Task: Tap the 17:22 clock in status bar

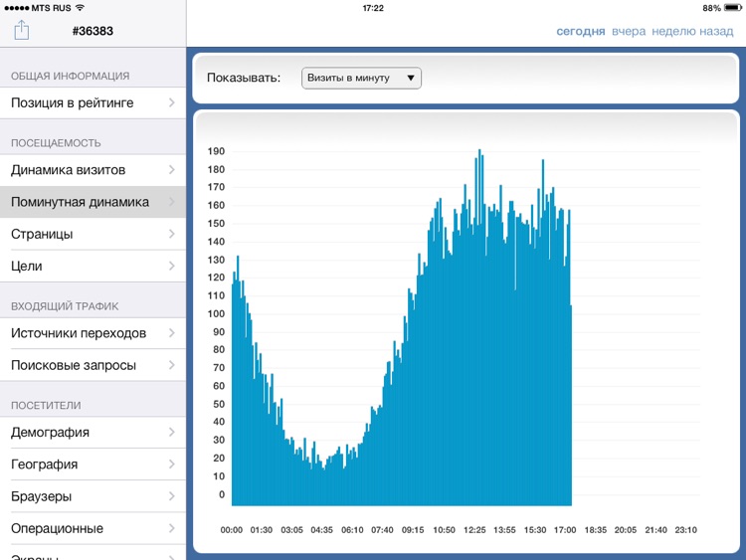Action: tap(373, 8)
